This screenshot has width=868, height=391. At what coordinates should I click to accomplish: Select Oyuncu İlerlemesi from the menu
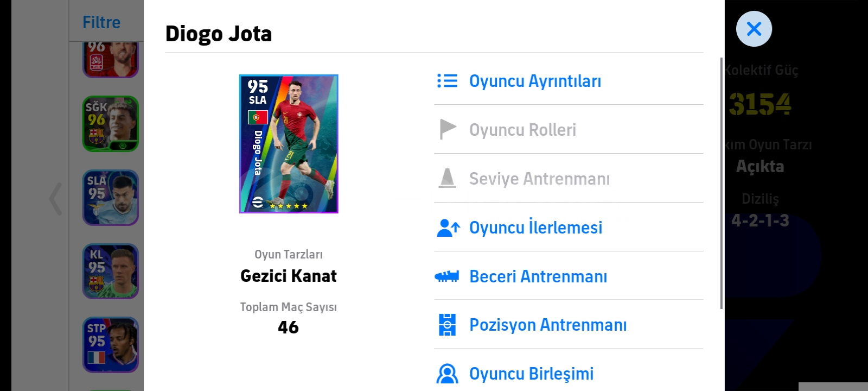[535, 228]
